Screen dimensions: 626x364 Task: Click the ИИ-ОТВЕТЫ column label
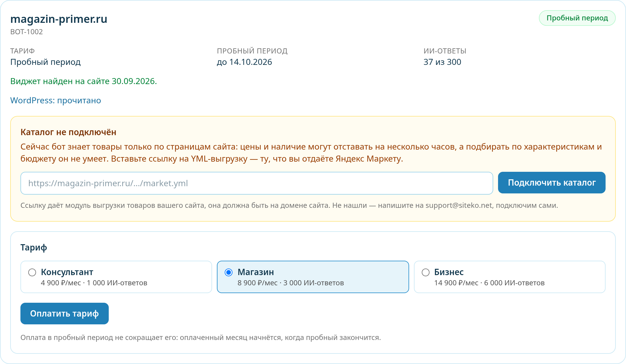click(445, 51)
